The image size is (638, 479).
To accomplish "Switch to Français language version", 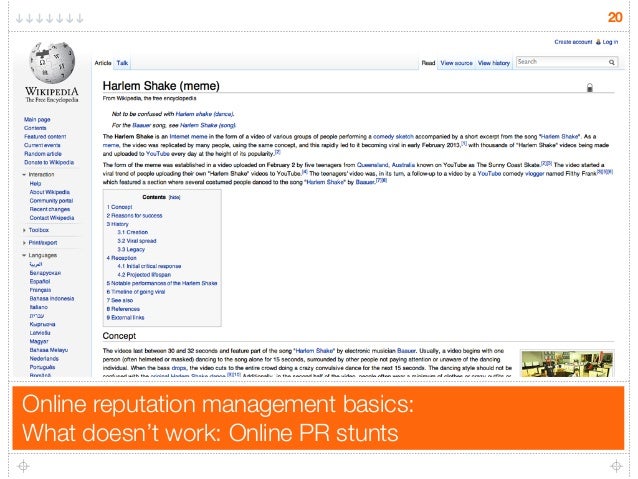I will [x=40, y=290].
